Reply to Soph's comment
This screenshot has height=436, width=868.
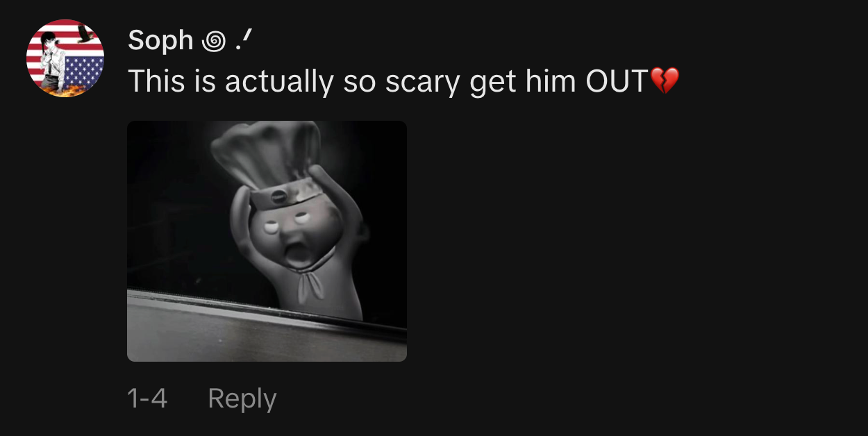[x=242, y=399]
